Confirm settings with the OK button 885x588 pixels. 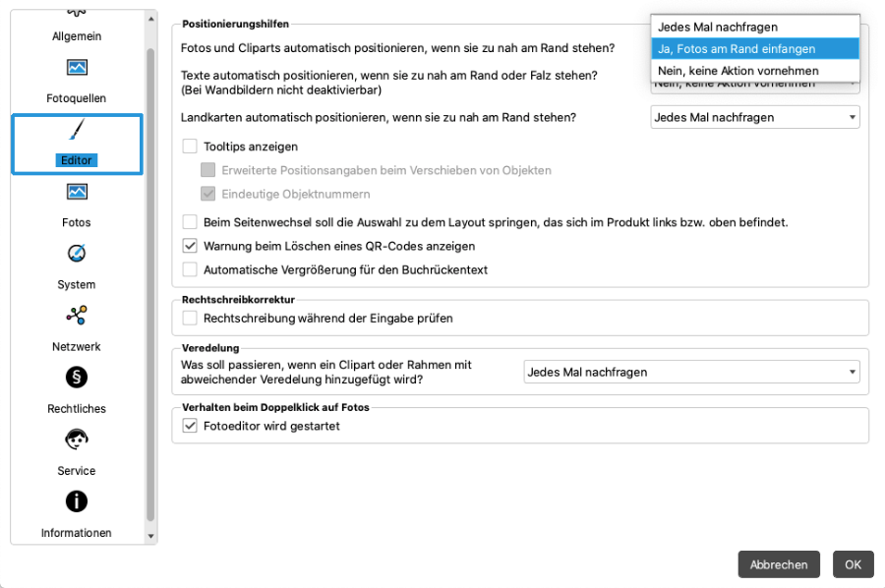coord(853,564)
